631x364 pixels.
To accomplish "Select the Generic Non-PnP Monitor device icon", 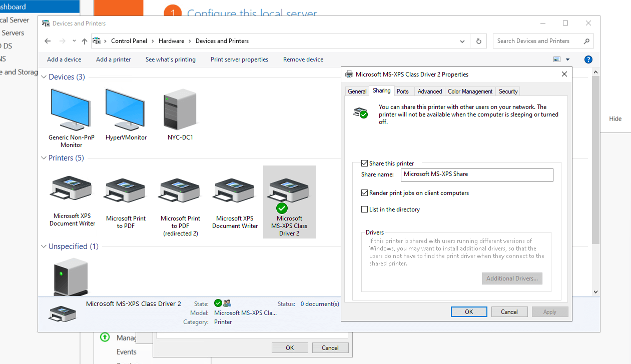I will (71, 109).
